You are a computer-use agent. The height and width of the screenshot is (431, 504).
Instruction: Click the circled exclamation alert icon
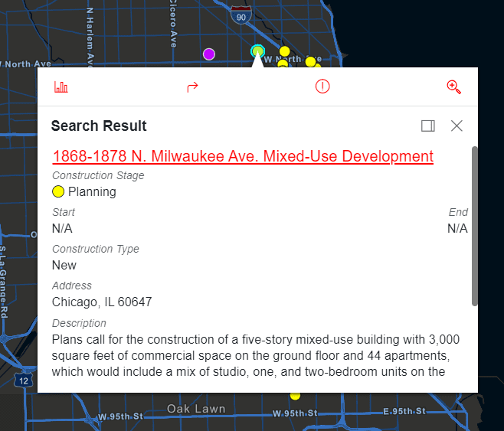click(322, 87)
